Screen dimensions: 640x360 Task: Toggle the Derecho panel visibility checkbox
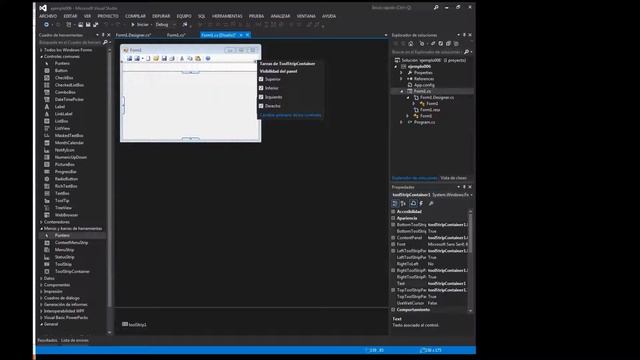click(261, 106)
